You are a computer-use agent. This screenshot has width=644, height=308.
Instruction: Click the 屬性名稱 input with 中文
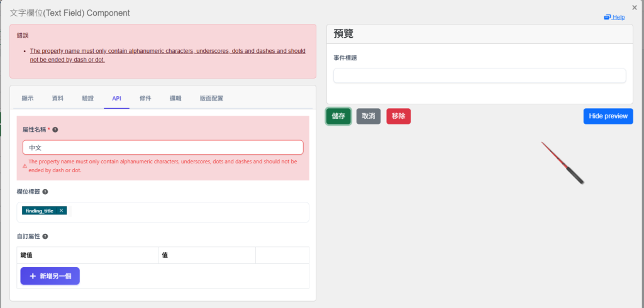pos(163,148)
